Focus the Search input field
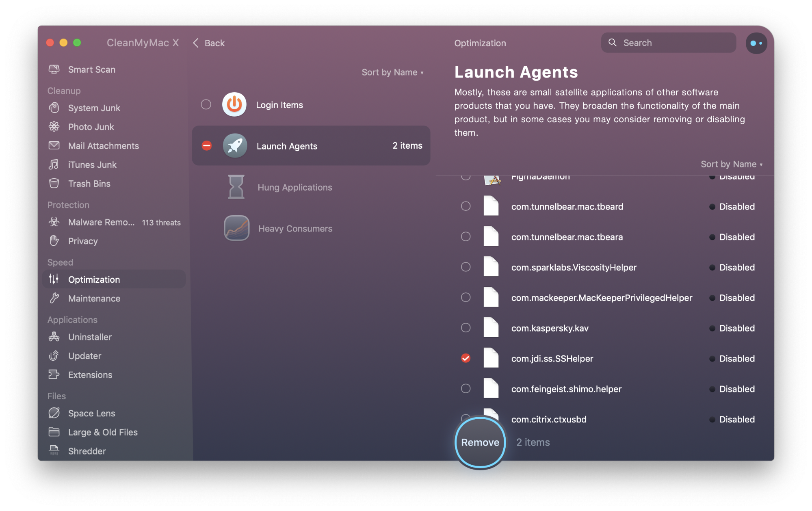812x511 pixels. click(669, 43)
